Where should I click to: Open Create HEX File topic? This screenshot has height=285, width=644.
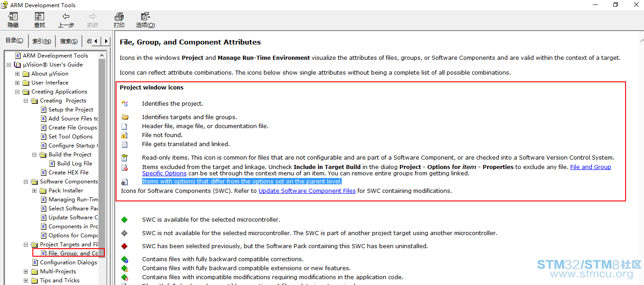click(x=68, y=173)
